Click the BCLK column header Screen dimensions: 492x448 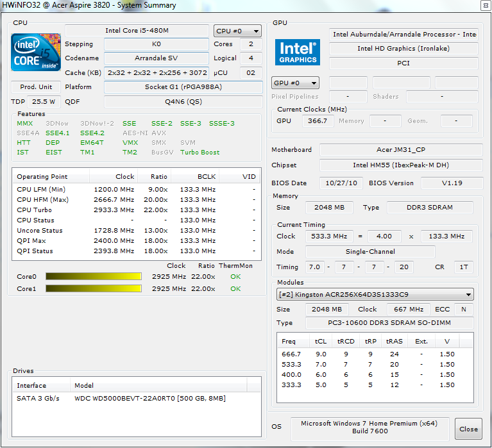coord(195,176)
